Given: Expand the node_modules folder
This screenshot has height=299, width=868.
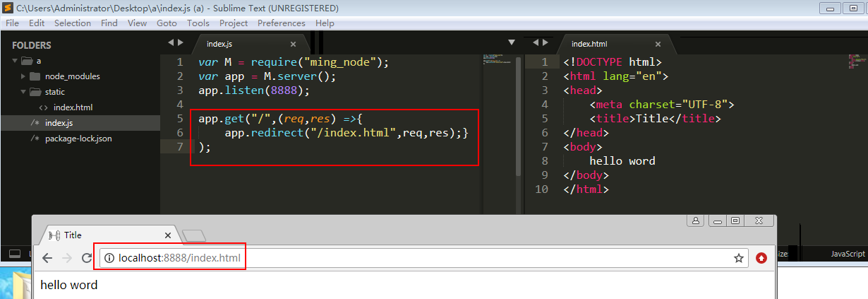Looking at the screenshot, I should pyautogui.click(x=24, y=76).
